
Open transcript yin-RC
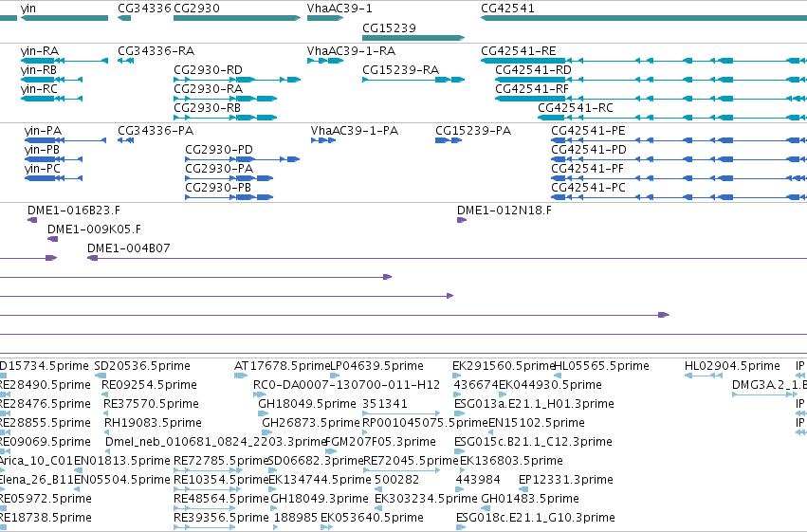pyautogui.click(x=39, y=89)
